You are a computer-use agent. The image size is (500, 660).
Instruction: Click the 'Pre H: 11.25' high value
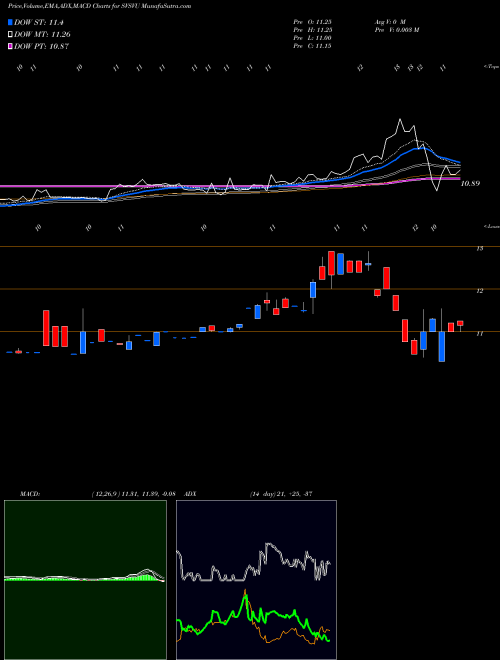pyautogui.click(x=312, y=29)
